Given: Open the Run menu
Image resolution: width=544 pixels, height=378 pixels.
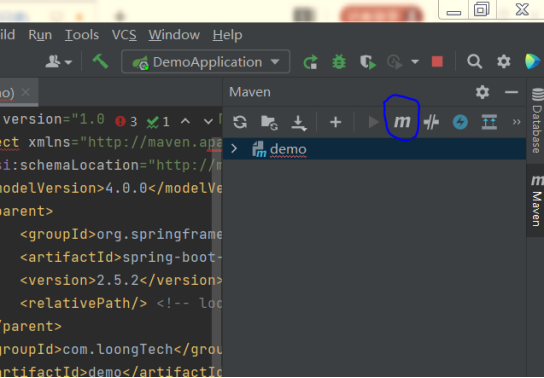Looking at the screenshot, I should click(x=40, y=35).
